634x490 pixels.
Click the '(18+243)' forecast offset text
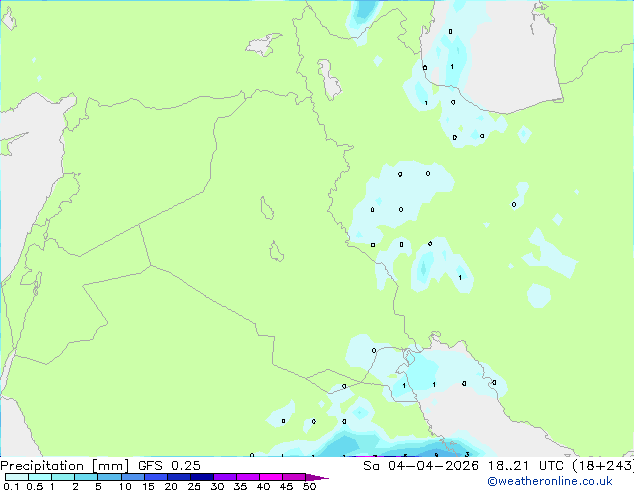coord(603,466)
